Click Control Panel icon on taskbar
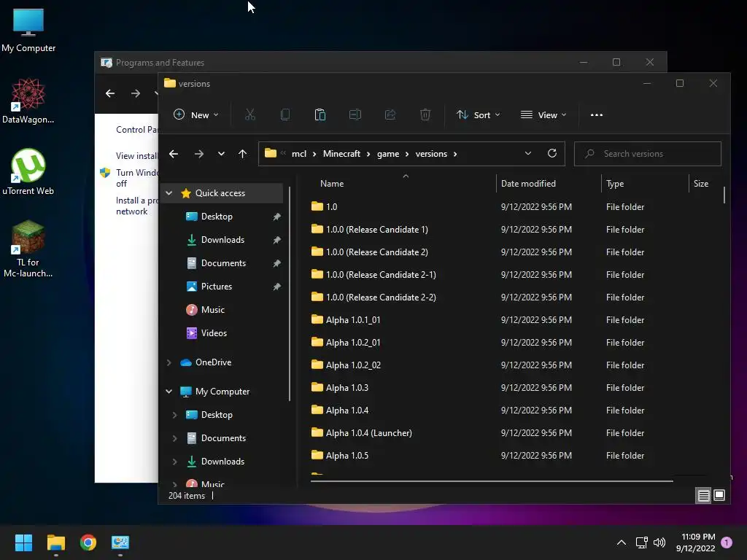 click(x=120, y=542)
